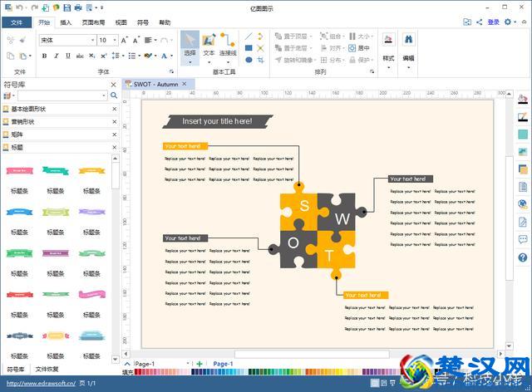Toggle superscript formatting
The image size is (532, 392).
point(103,56)
